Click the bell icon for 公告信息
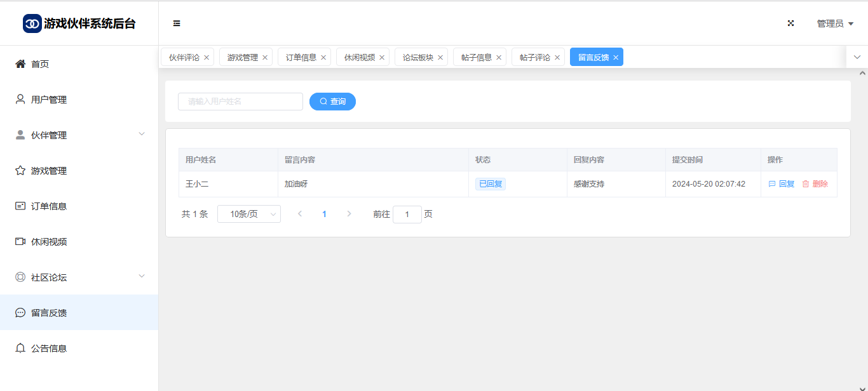868x391 pixels. tap(20, 348)
